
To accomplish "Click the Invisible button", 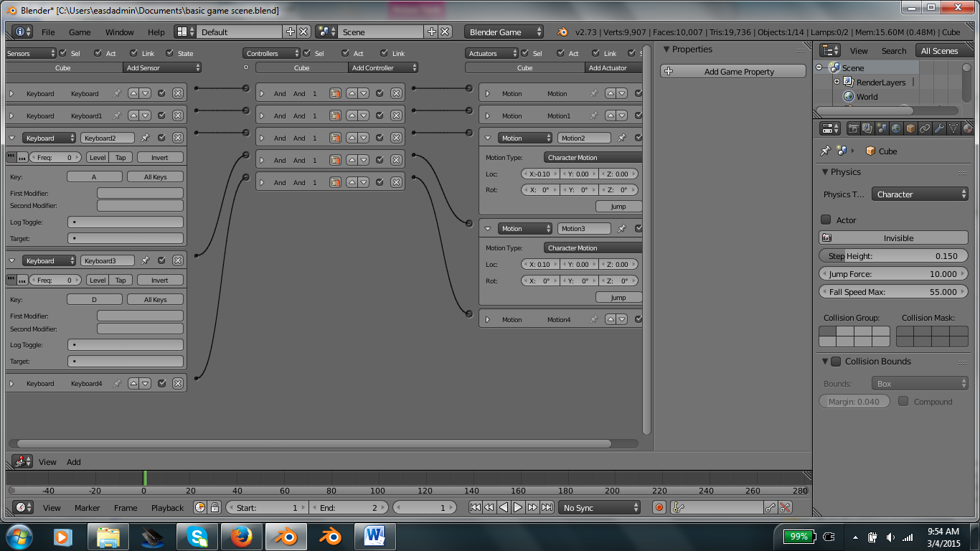I will click(894, 237).
